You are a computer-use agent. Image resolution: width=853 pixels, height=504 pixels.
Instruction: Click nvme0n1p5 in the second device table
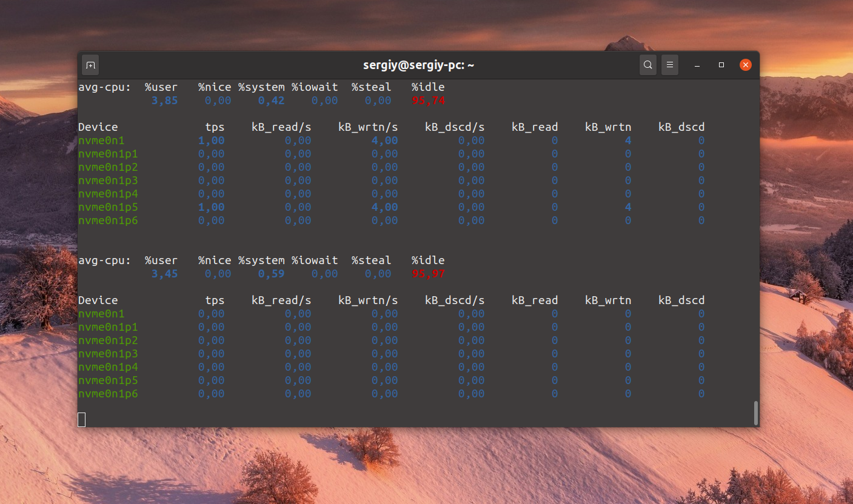(108, 380)
